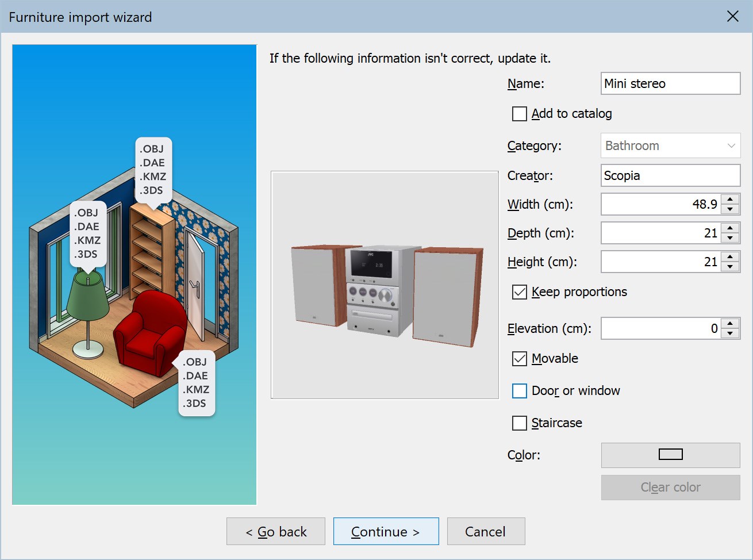Viewport: 753px width, 560px height.
Task: Raise Elevation with the up spinner arrow
Action: pyautogui.click(x=731, y=324)
